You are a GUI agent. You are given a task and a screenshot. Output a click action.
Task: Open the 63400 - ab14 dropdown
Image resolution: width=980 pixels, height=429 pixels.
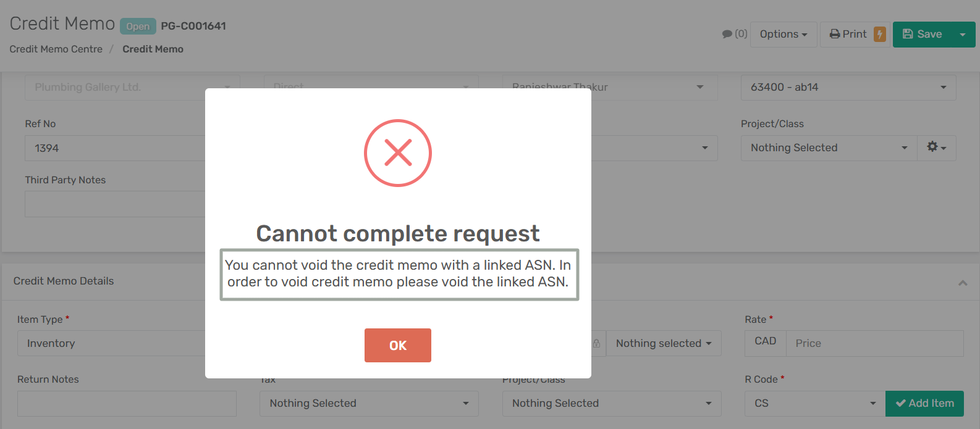click(x=848, y=88)
